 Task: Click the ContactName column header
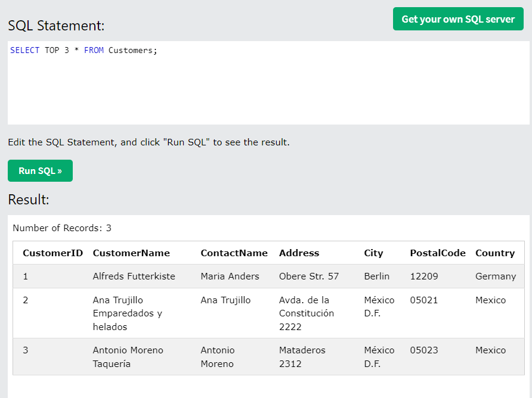pos(234,253)
